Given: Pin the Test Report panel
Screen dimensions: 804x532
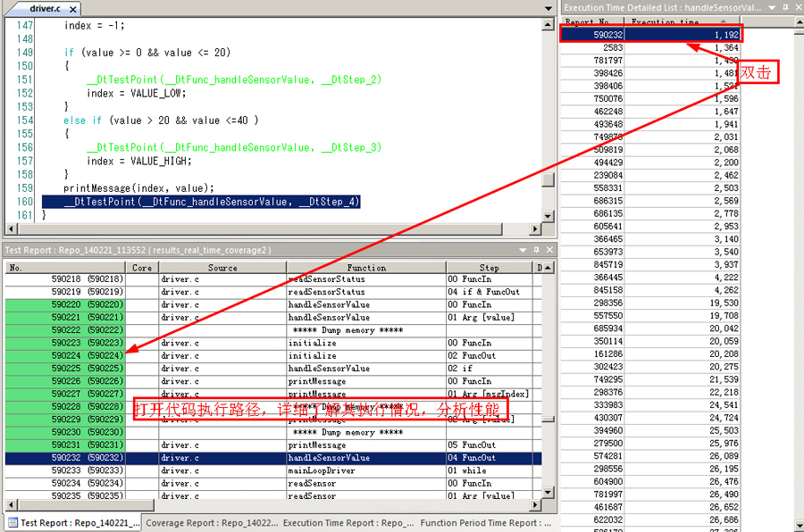Looking at the screenshot, I should pos(536,250).
